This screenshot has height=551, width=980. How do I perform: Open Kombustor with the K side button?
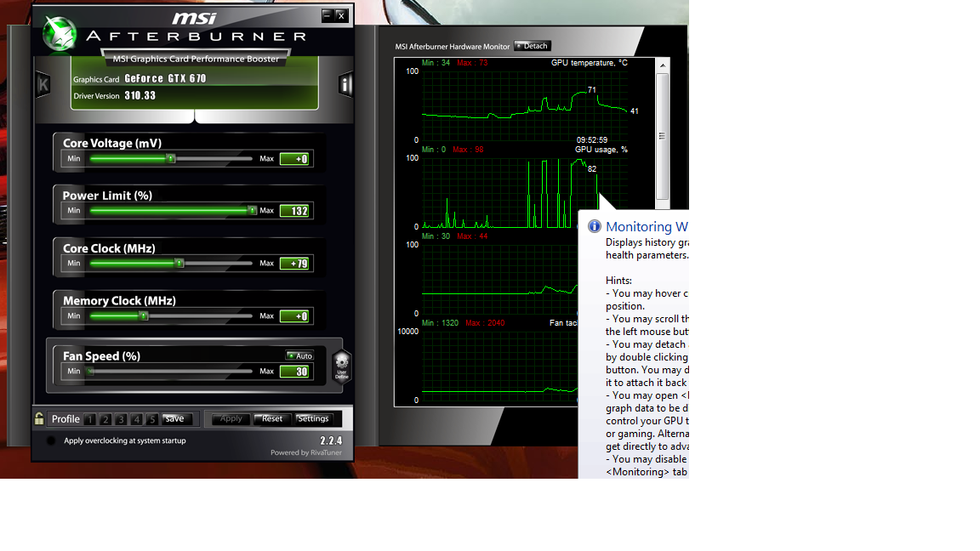pyautogui.click(x=43, y=84)
